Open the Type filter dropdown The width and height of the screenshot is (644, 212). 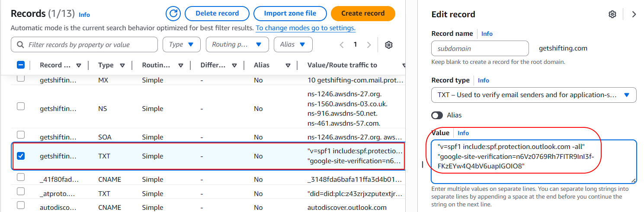click(181, 44)
